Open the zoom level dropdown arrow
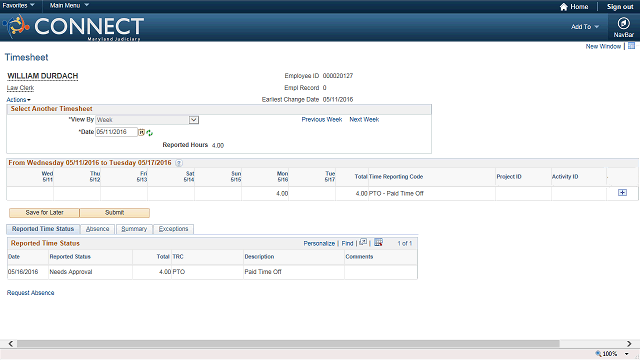Image resolution: width=640 pixels, height=360 pixels. pos(627,354)
